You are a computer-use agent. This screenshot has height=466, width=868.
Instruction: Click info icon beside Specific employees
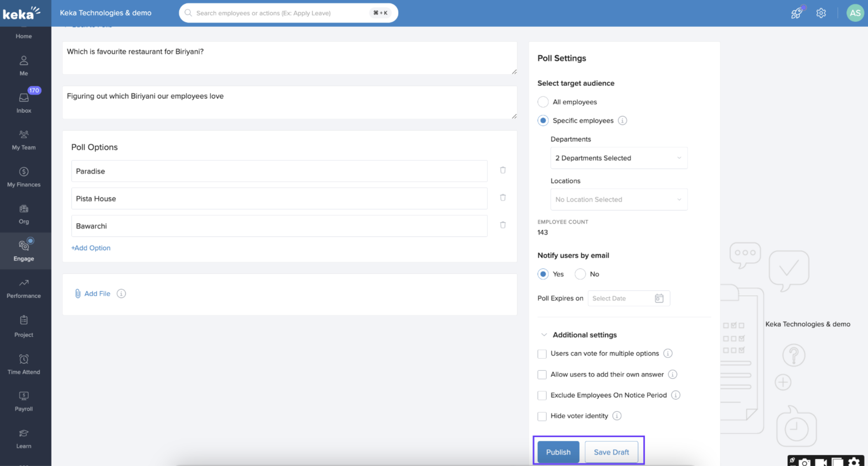[x=622, y=120]
